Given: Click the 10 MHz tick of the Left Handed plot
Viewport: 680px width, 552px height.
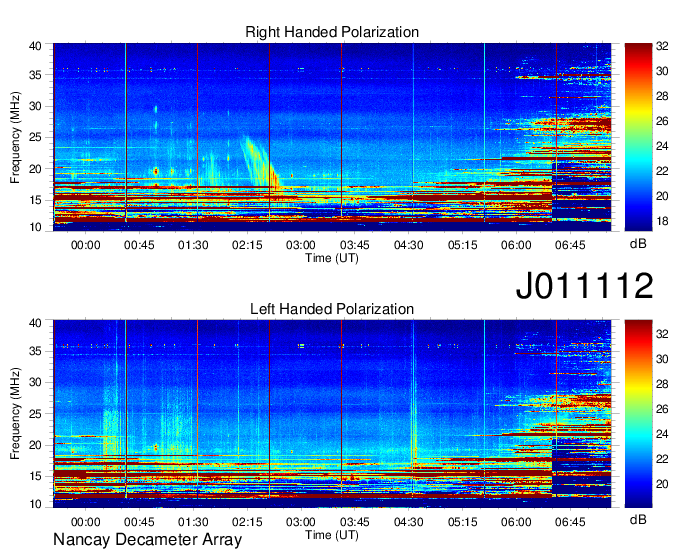Looking at the screenshot, I should tap(35, 504).
